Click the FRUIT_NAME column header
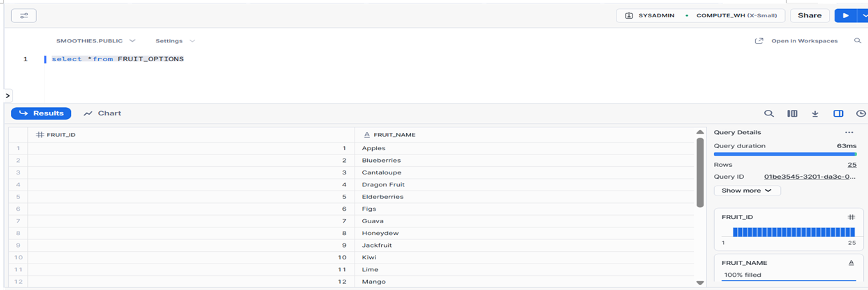This screenshot has width=868, height=290. (394, 134)
